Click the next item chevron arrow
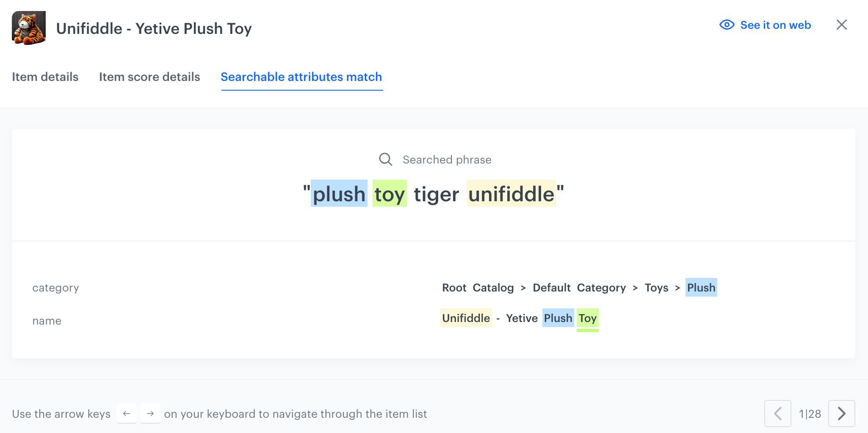This screenshot has width=868, height=433. tap(841, 414)
